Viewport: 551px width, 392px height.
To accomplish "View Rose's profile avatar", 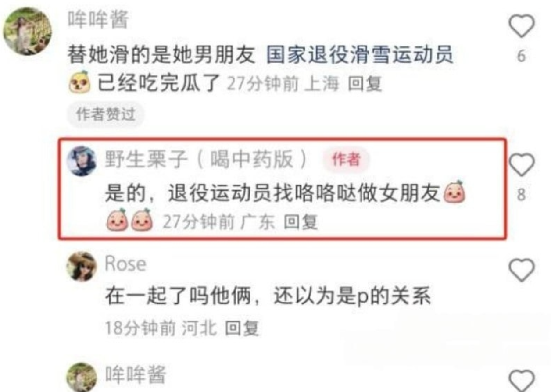I will (x=81, y=266).
